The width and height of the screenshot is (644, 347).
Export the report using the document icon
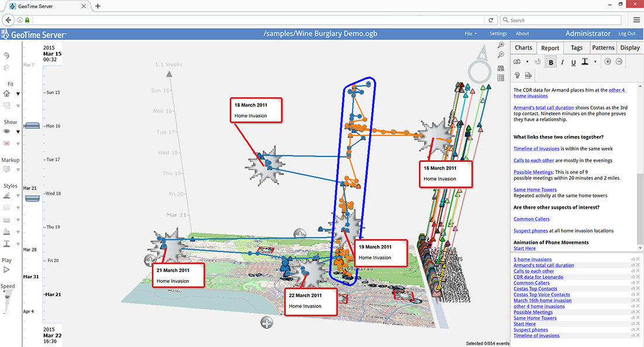(x=528, y=75)
